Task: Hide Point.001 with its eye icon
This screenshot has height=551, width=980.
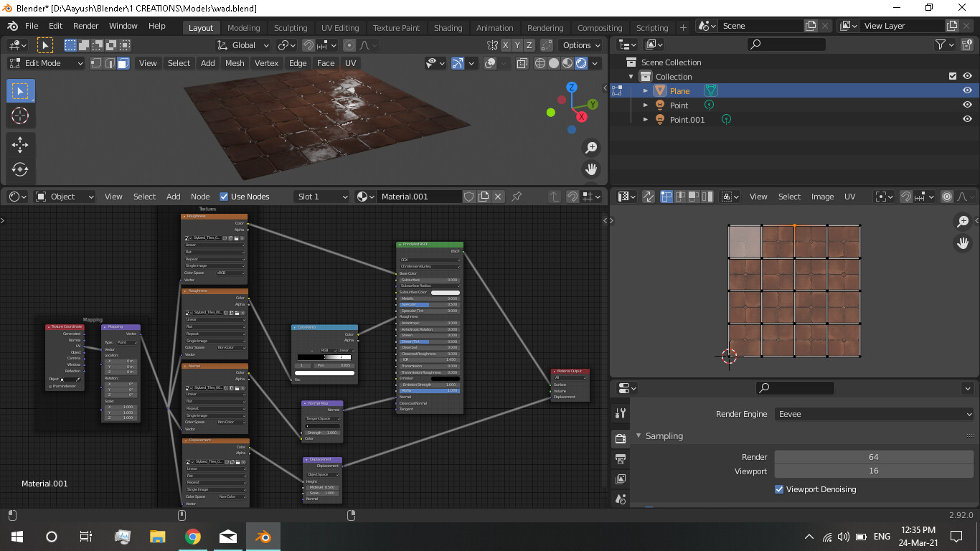Action: point(967,119)
